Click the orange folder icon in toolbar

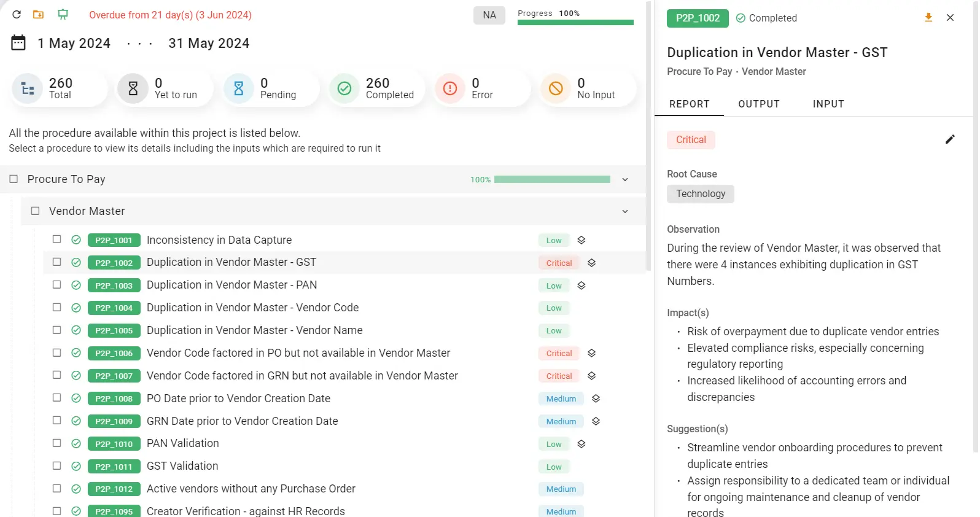click(x=38, y=15)
